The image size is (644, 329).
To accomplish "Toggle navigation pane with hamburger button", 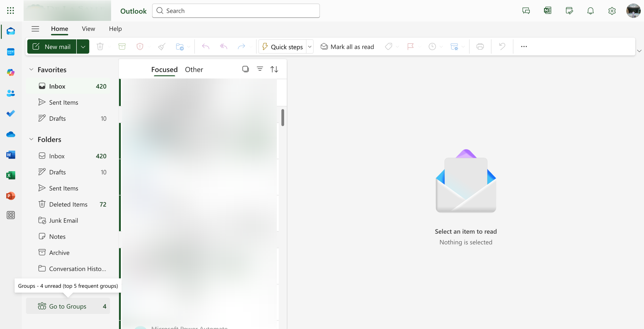I will [35, 29].
